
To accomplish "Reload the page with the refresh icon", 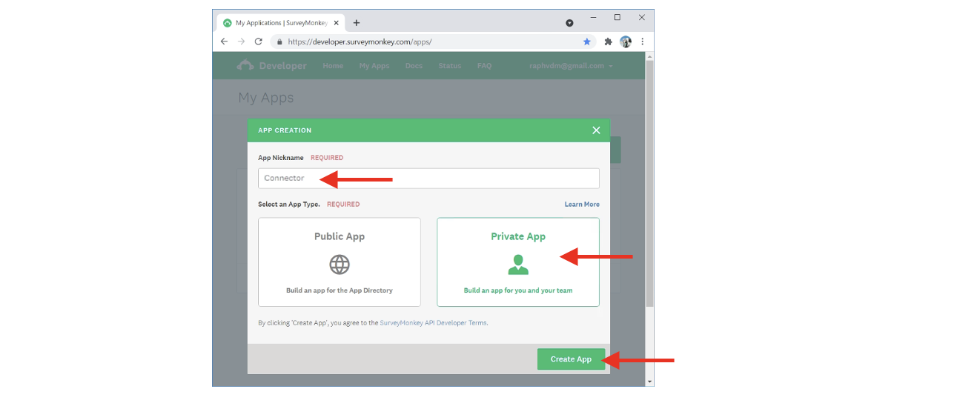I will coord(258,42).
